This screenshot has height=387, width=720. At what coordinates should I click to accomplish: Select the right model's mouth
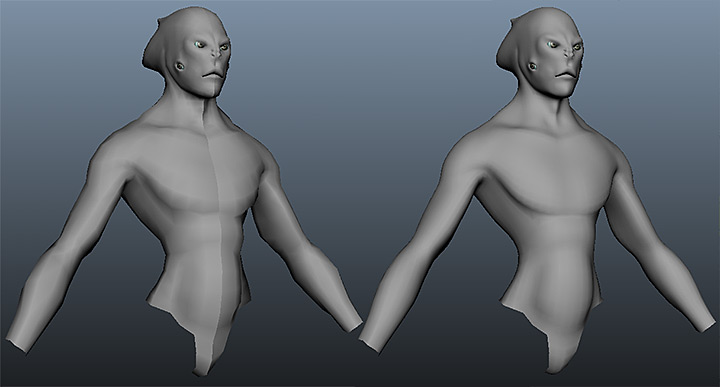pos(567,74)
